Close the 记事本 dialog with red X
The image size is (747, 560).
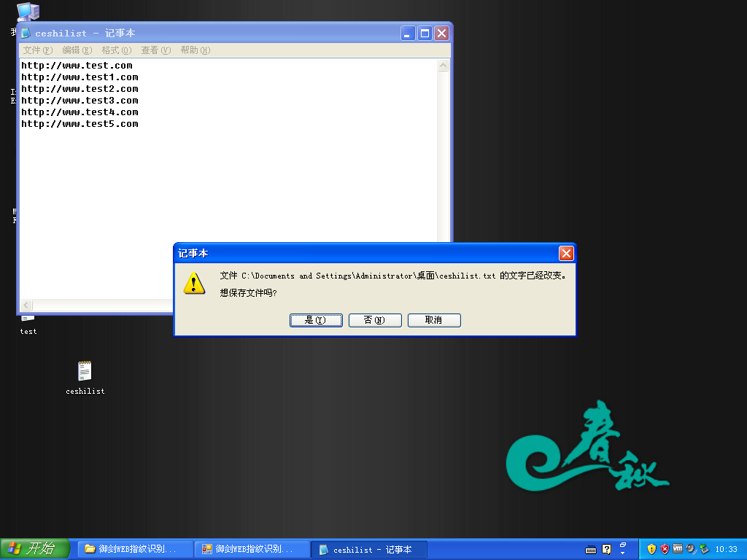(566, 253)
